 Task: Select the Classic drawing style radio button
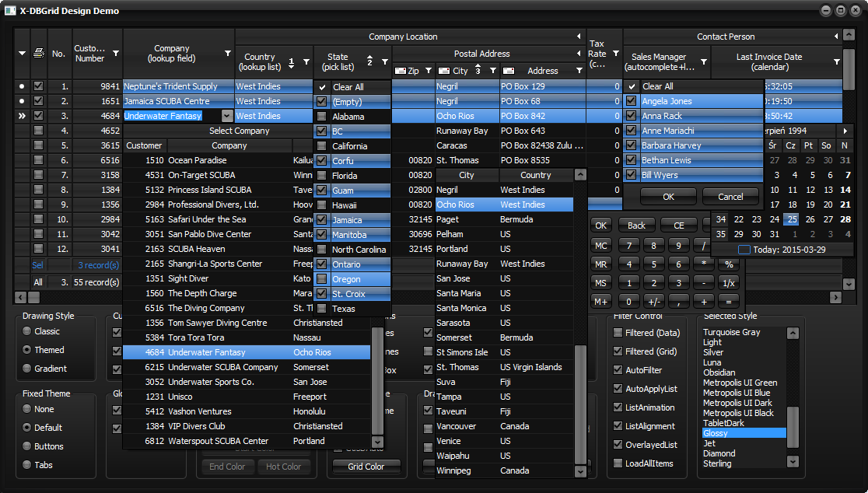(28, 331)
